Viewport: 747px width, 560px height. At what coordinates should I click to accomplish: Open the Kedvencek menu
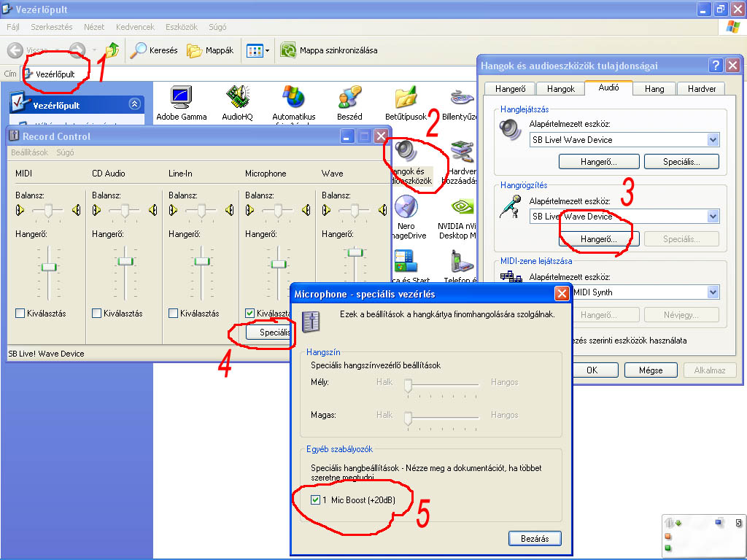pos(135,27)
